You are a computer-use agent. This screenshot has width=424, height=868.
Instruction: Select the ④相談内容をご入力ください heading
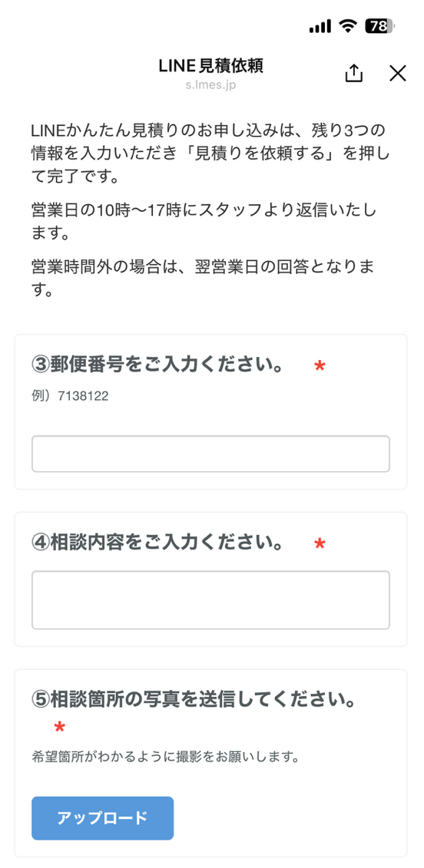(x=158, y=543)
